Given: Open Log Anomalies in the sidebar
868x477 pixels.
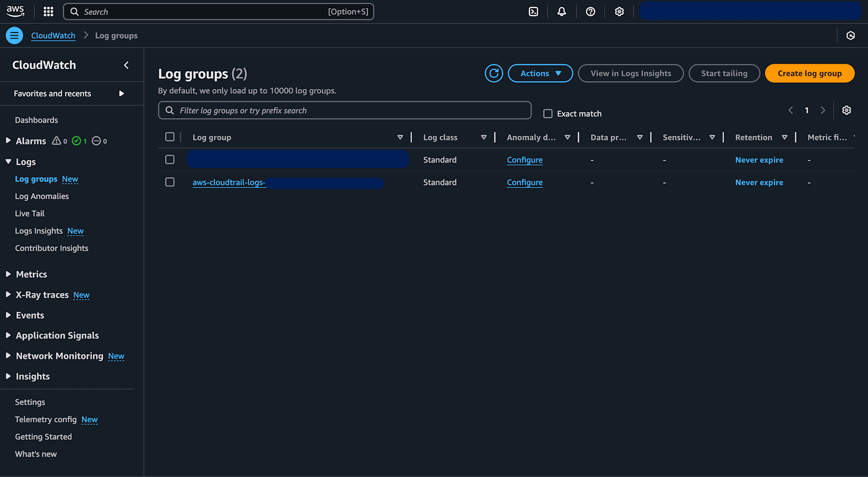Looking at the screenshot, I should pyautogui.click(x=42, y=196).
